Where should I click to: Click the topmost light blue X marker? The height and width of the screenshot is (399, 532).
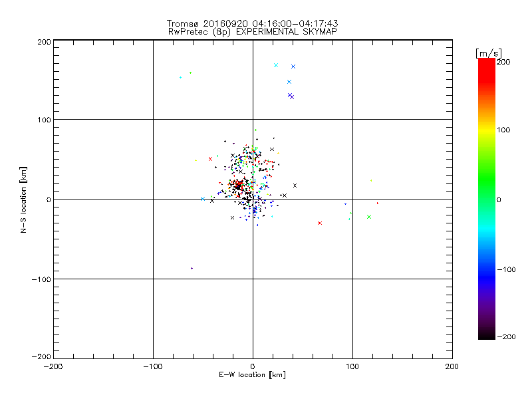276,65
